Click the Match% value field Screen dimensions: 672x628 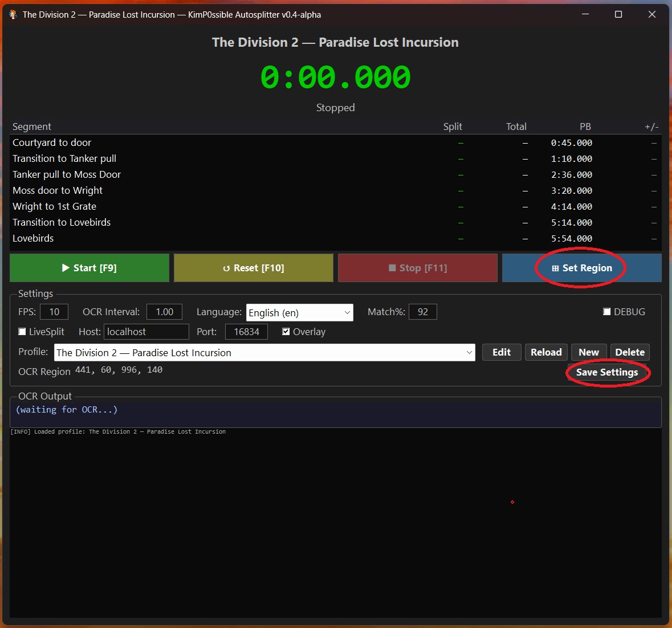[x=422, y=312]
